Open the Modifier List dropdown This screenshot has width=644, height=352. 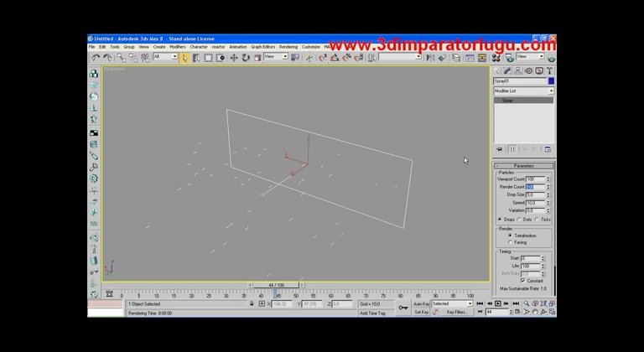point(523,91)
